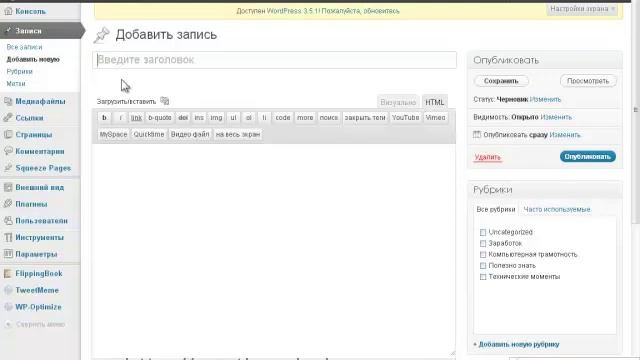The width and height of the screenshot is (640, 360).
Task: Click the del quicktag button
Action: (183, 118)
